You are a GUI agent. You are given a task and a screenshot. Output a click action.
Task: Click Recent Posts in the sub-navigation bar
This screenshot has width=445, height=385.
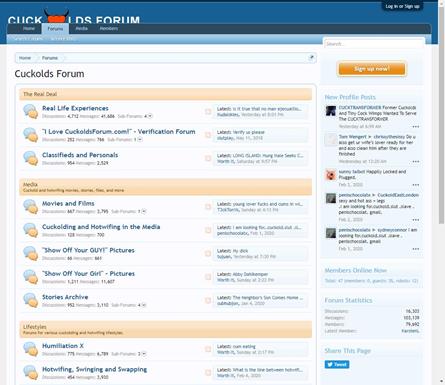pos(62,39)
